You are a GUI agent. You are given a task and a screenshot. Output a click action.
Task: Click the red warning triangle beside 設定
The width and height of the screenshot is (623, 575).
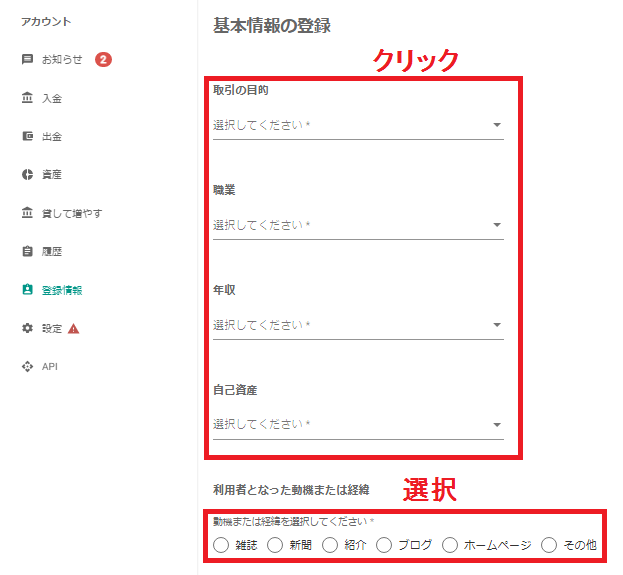click(74, 328)
